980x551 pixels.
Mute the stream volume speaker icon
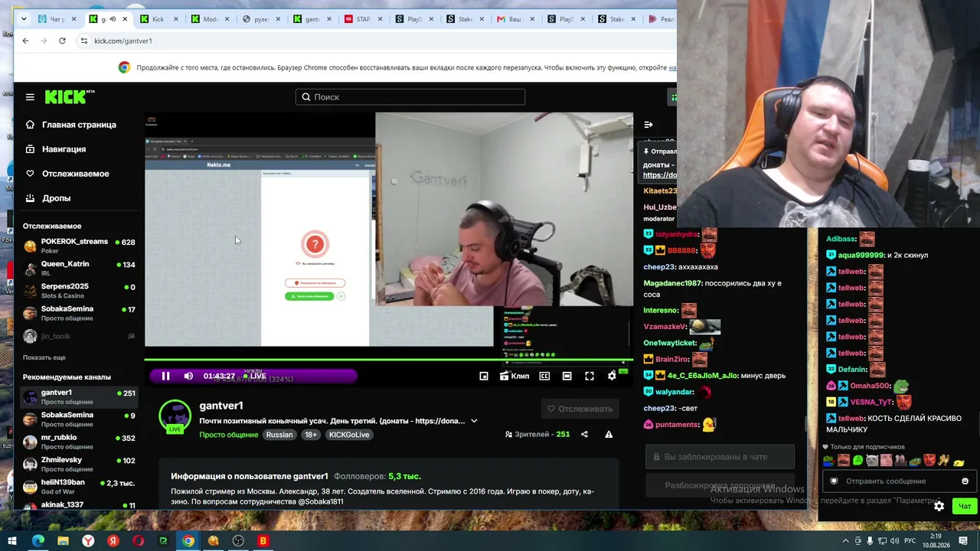click(x=188, y=376)
